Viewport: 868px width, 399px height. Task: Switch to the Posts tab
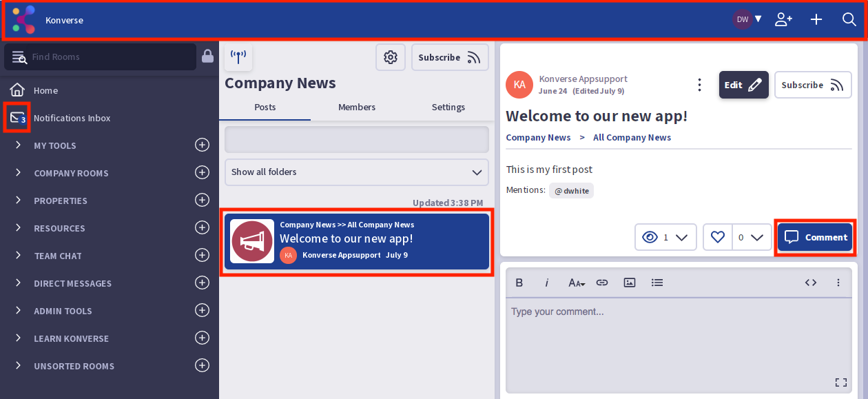click(265, 108)
